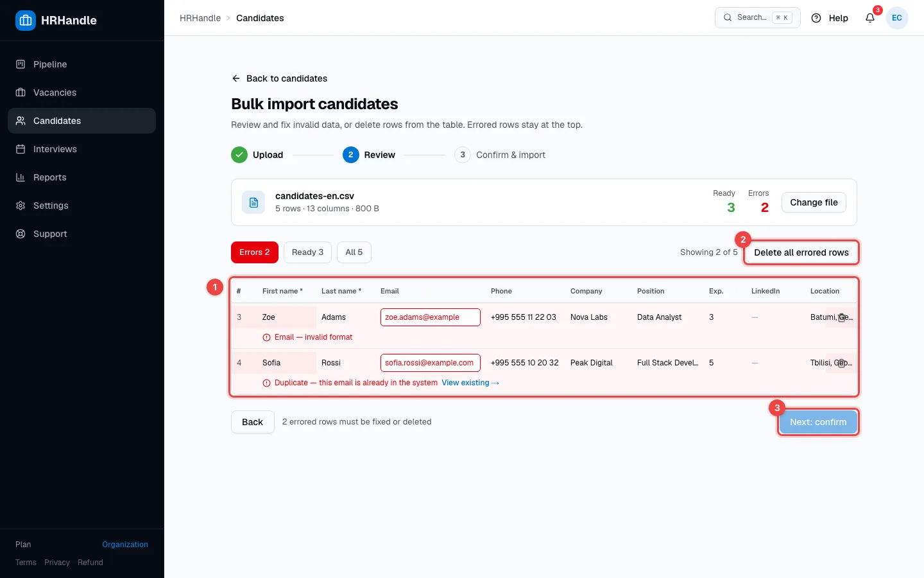The image size is (924, 578).
Task: Switch to the Ready 3 filter tab
Action: 307,252
